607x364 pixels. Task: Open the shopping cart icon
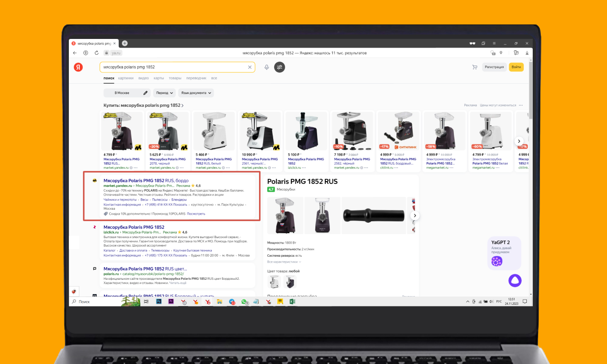475,67
